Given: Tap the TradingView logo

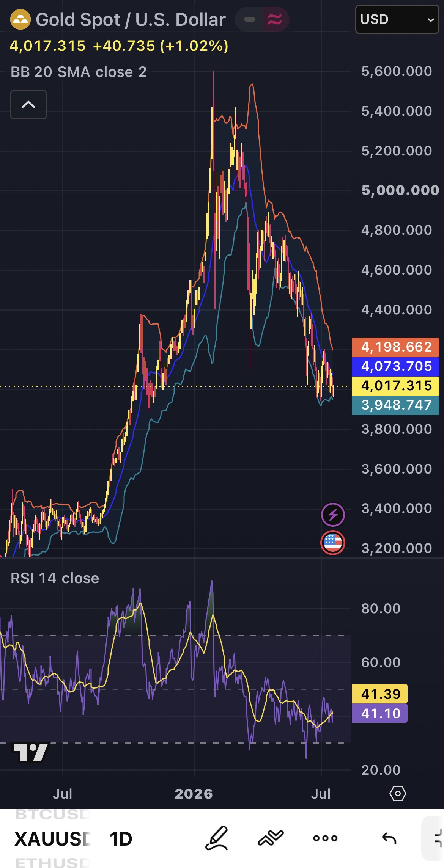Looking at the screenshot, I should click(x=31, y=752).
